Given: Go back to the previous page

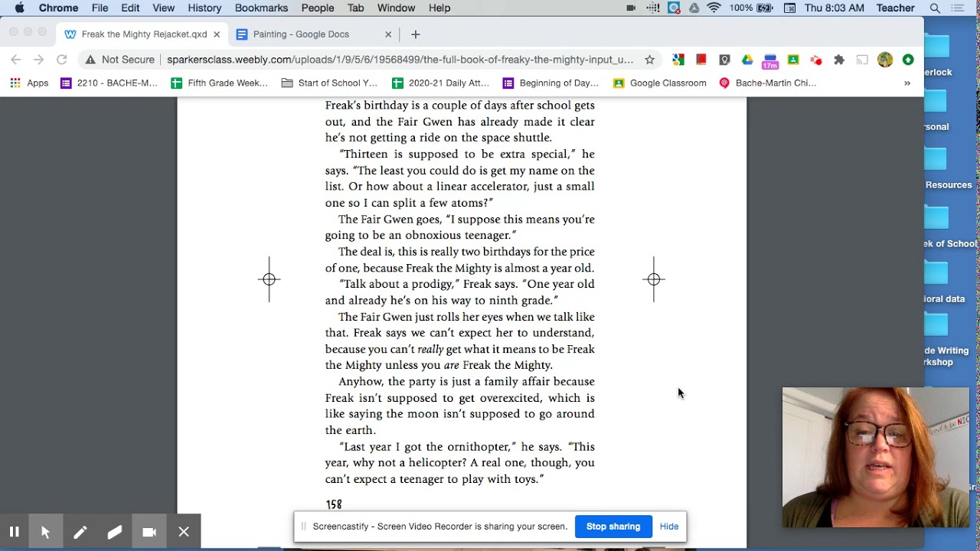Looking at the screenshot, I should [x=16, y=60].
